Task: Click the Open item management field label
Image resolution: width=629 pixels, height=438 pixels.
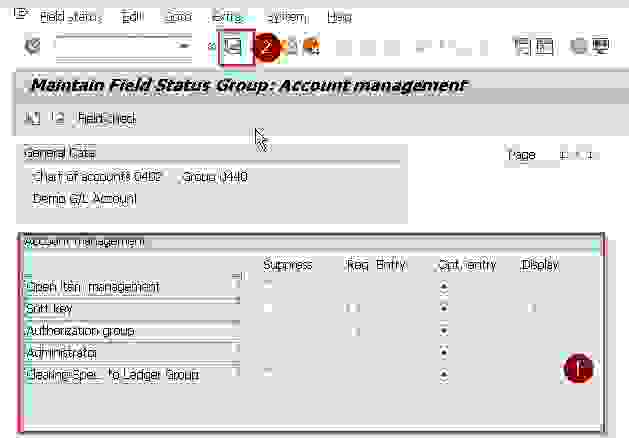Action: tap(92, 286)
